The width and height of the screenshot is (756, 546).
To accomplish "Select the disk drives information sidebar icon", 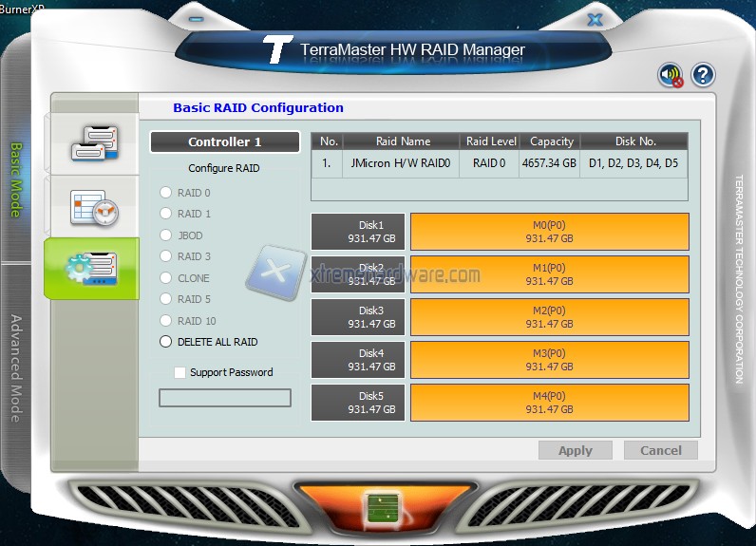I will coord(93,142).
